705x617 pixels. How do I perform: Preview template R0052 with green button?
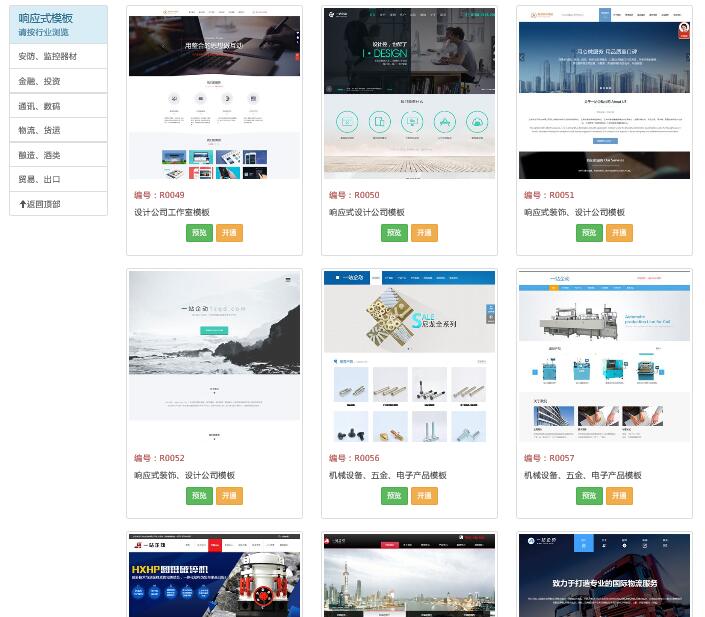(199, 496)
